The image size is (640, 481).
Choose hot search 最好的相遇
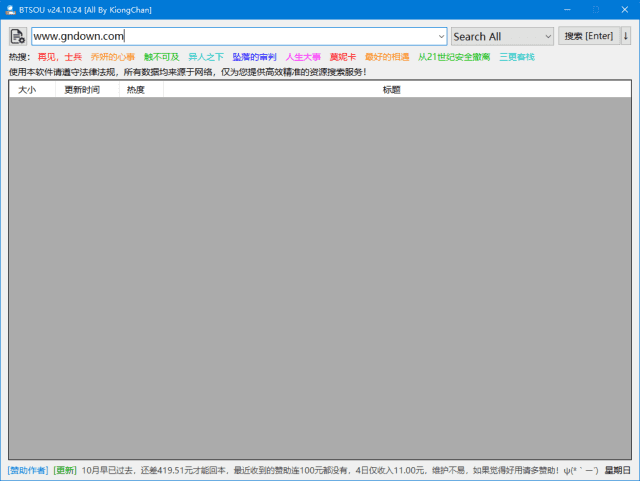(x=387, y=57)
